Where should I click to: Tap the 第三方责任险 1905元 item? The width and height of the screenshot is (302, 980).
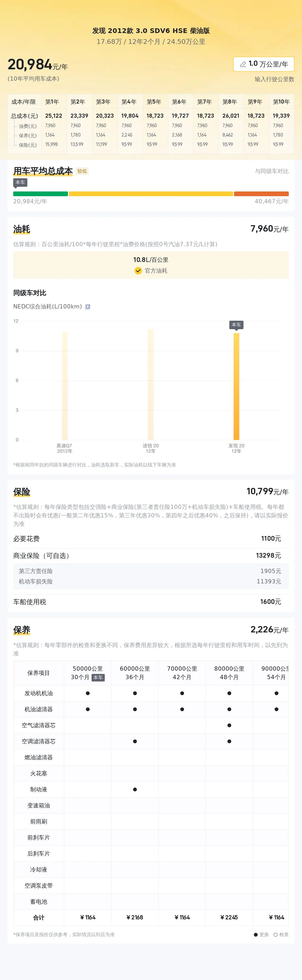coord(151,571)
